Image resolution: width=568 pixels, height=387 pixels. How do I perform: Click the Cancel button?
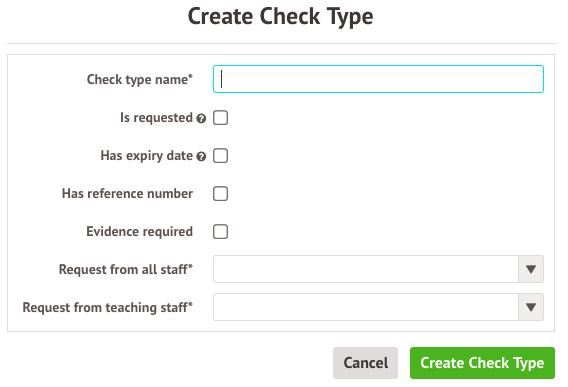pos(365,363)
